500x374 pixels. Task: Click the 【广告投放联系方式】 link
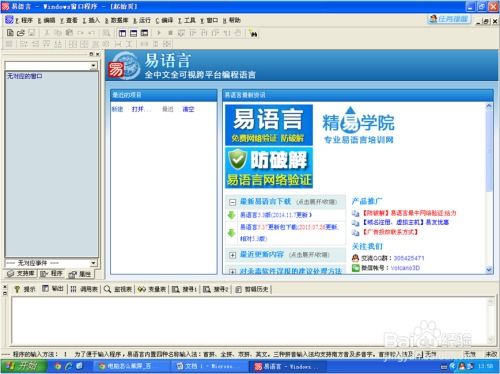(x=390, y=231)
